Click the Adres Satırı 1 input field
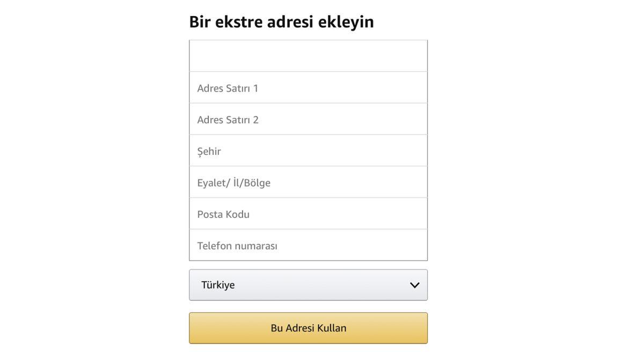This screenshot has width=644, height=362. click(x=308, y=87)
